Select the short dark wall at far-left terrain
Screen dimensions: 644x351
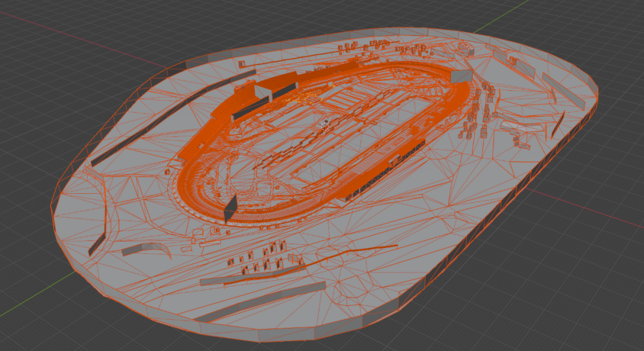tap(98, 241)
